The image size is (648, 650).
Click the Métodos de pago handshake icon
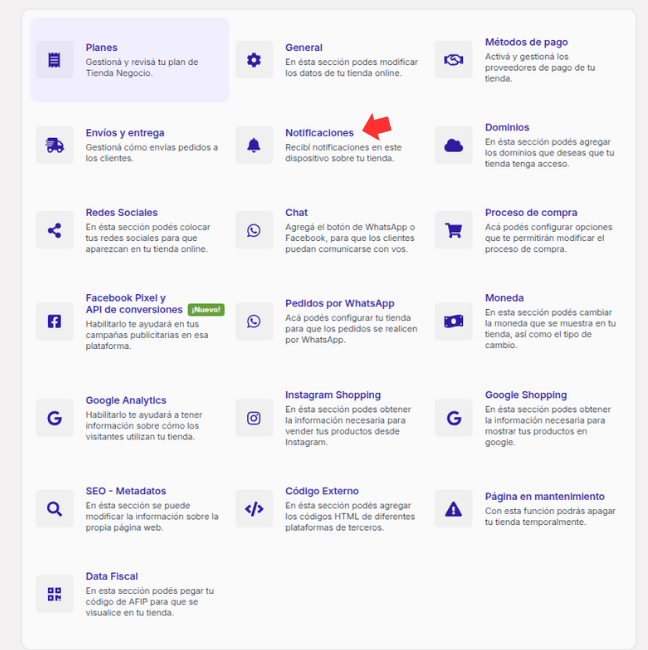(454, 60)
